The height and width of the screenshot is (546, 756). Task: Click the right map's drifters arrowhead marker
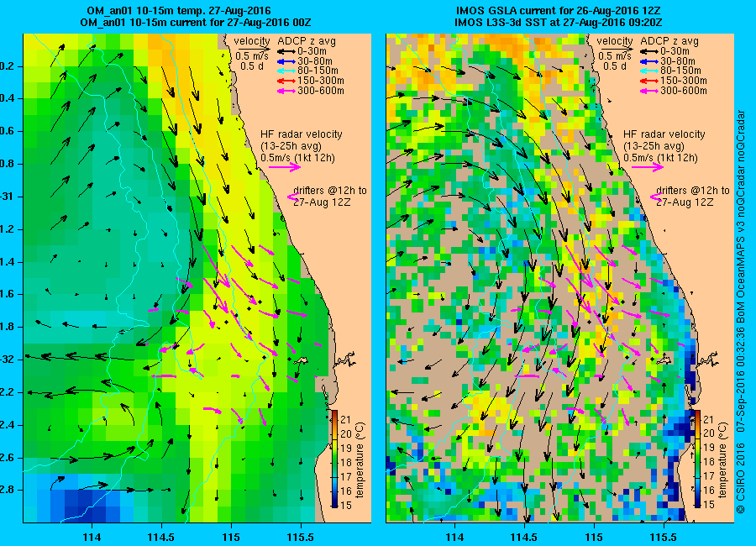(656, 197)
